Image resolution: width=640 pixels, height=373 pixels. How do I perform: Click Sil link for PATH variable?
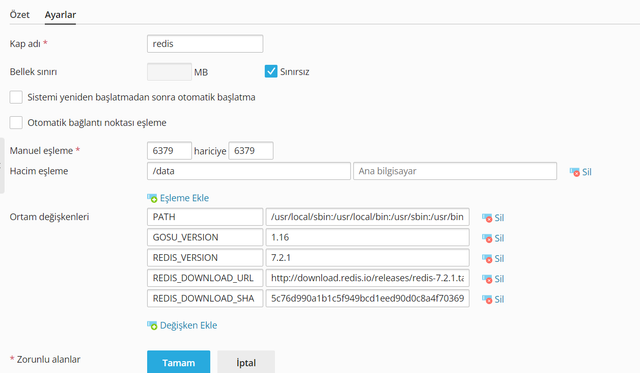pos(499,218)
